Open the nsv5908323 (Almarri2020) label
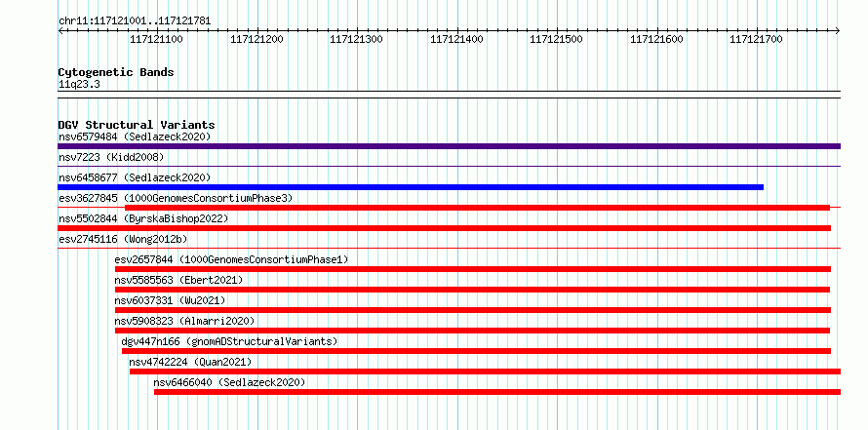Image resolution: width=868 pixels, height=430 pixels. point(184,321)
